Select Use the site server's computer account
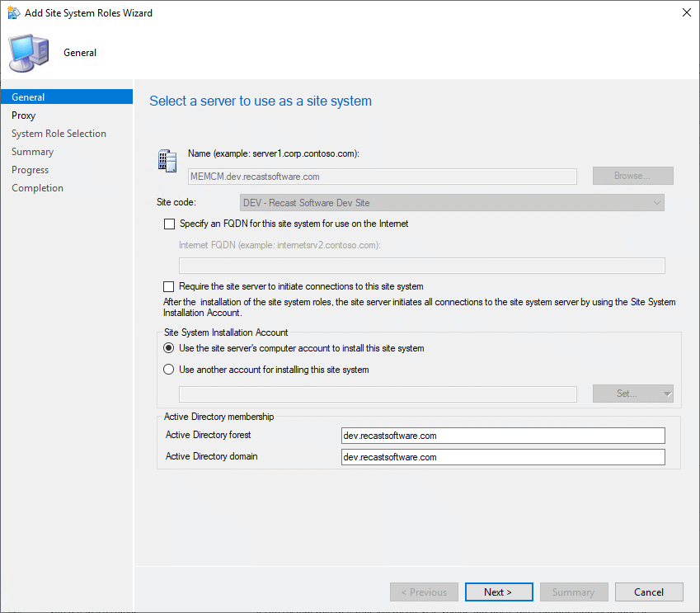The width and height of the screenshot is (700, 613). 169,348
